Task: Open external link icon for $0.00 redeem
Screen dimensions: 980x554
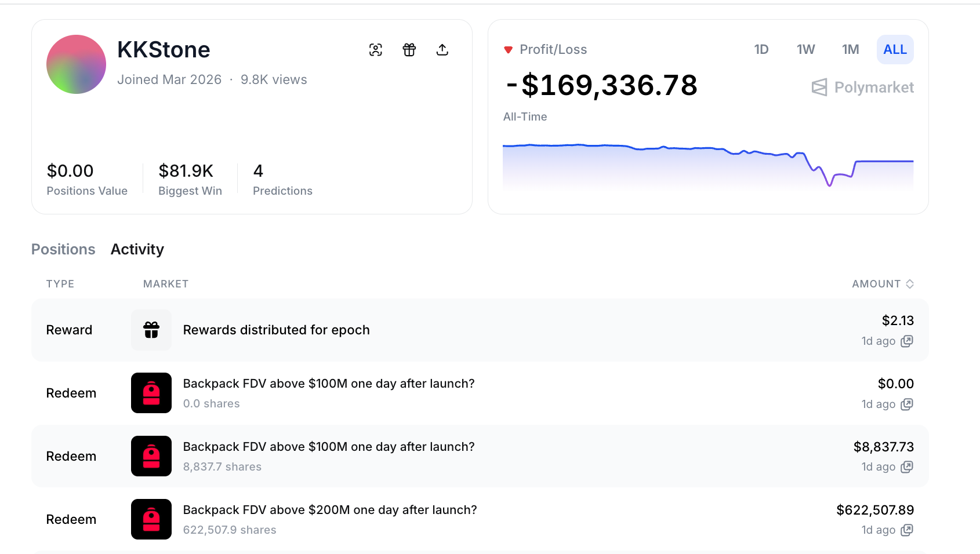Action: click(907, 404)
